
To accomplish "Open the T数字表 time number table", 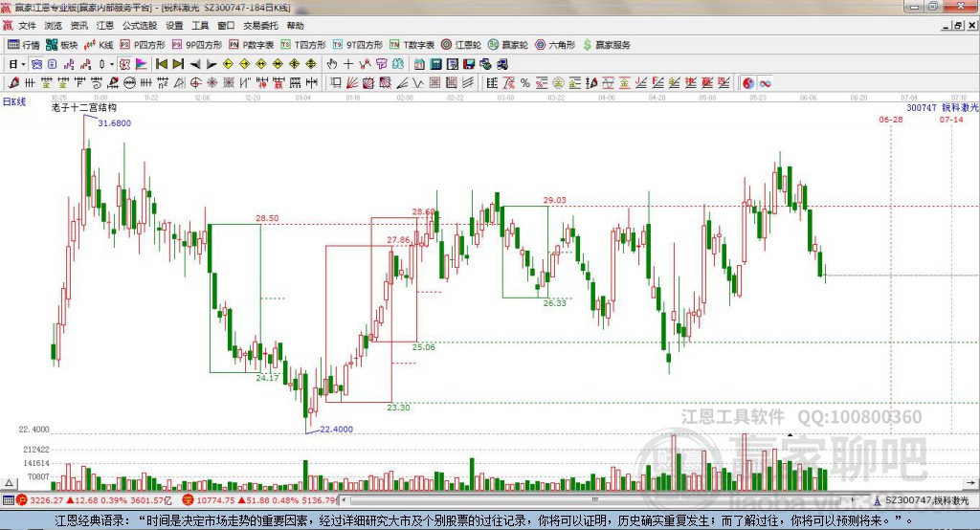I will click(x=412, y=44).
